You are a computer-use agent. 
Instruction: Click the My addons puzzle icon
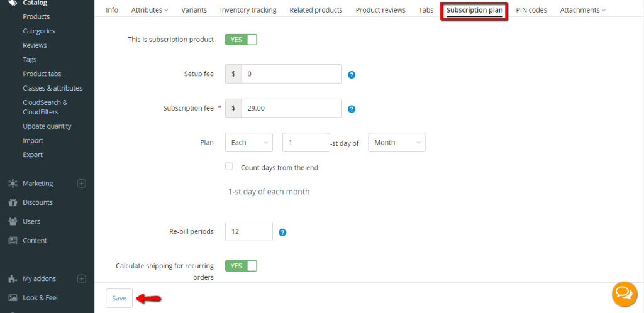(x=13, y=278)
